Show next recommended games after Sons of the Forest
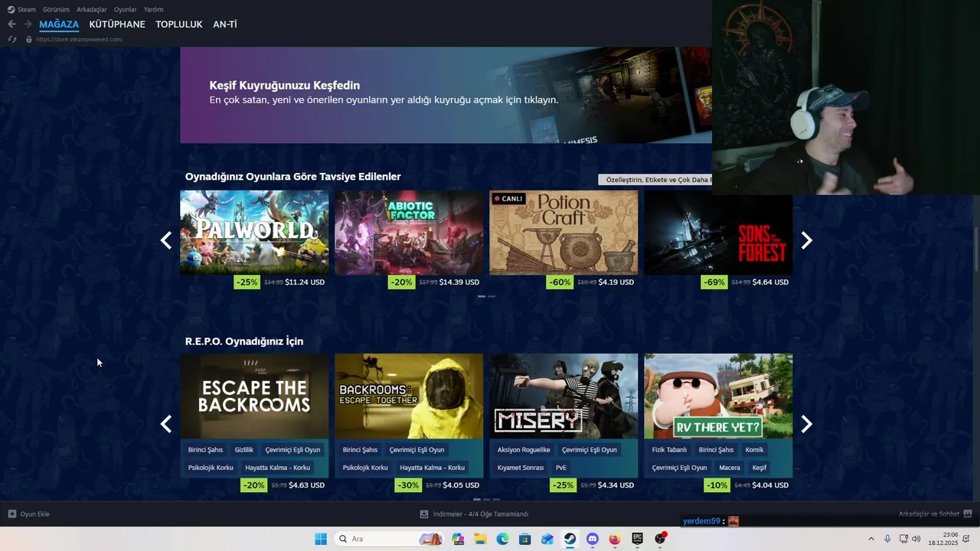 coord(806,240)
